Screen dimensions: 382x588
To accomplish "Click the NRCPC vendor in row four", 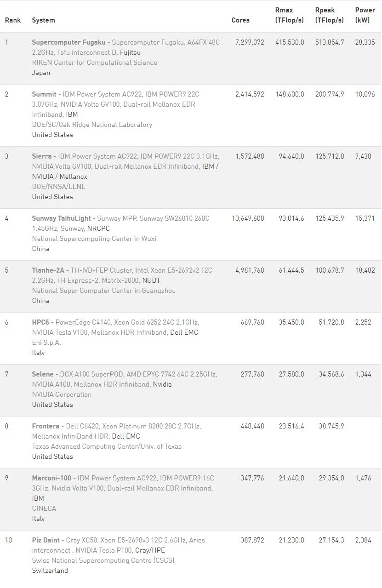I will pos(98,228).
